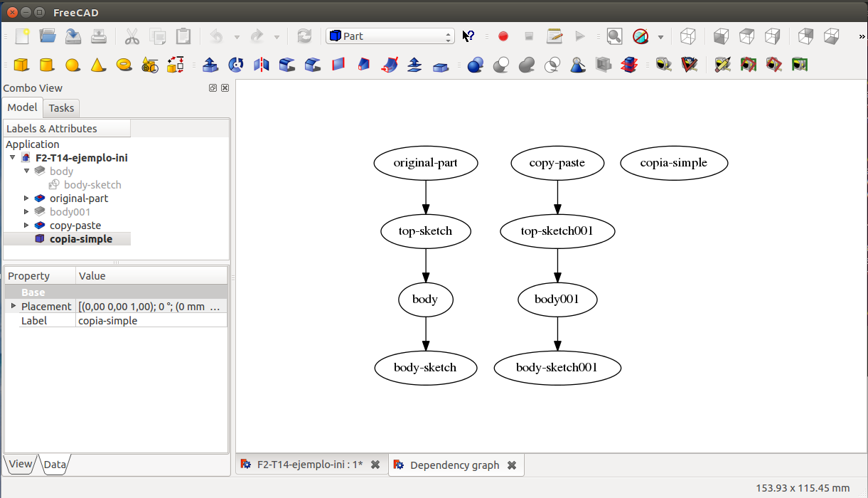The image size is (868, 498).
Task: Select the Revolve tool
Action: (236, 65)
